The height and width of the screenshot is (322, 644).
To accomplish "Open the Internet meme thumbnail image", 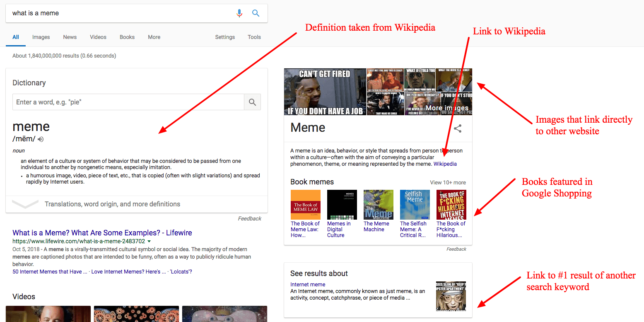I will coord(451,296).
